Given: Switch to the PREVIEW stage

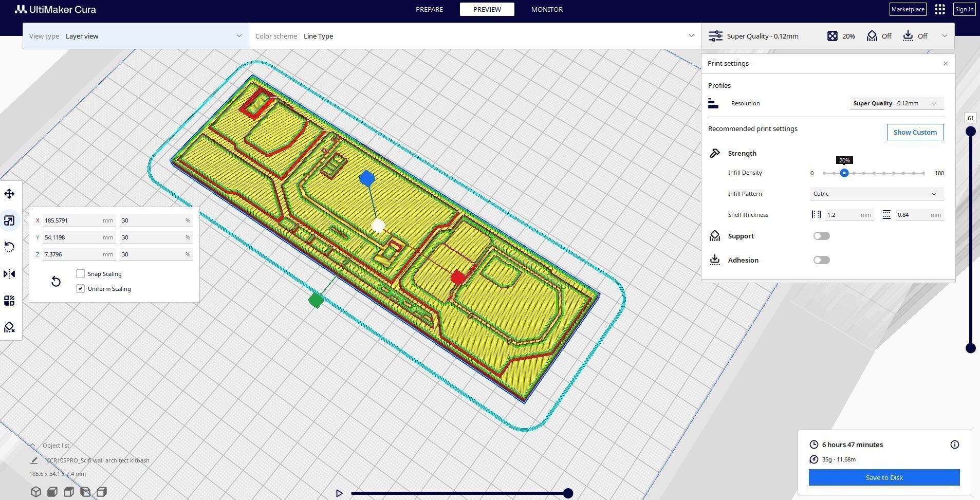Looking at the screenshot, I should [x=487, y=9].
